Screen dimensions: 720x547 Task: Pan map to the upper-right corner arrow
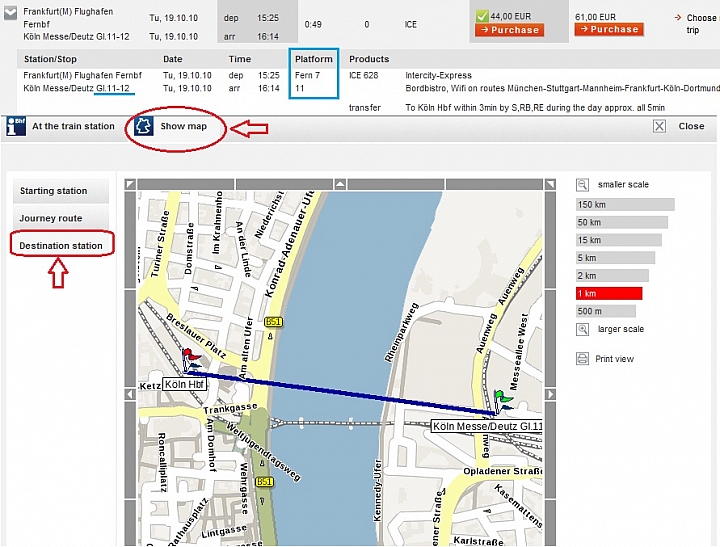click(550, 185)
